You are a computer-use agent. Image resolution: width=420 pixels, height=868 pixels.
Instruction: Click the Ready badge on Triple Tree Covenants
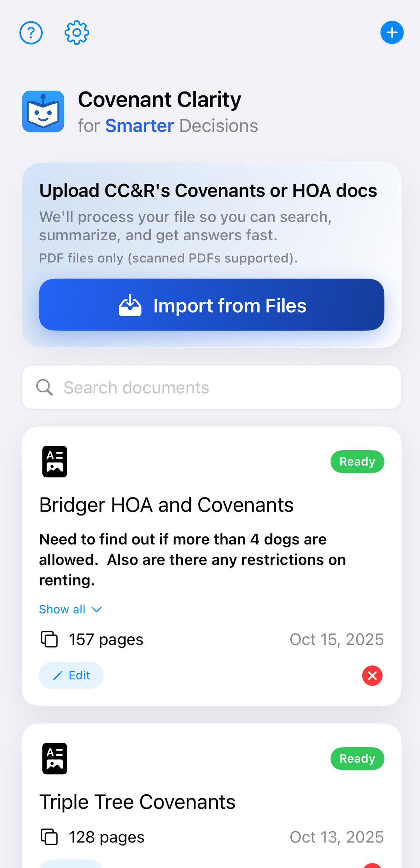click(357, 759)
